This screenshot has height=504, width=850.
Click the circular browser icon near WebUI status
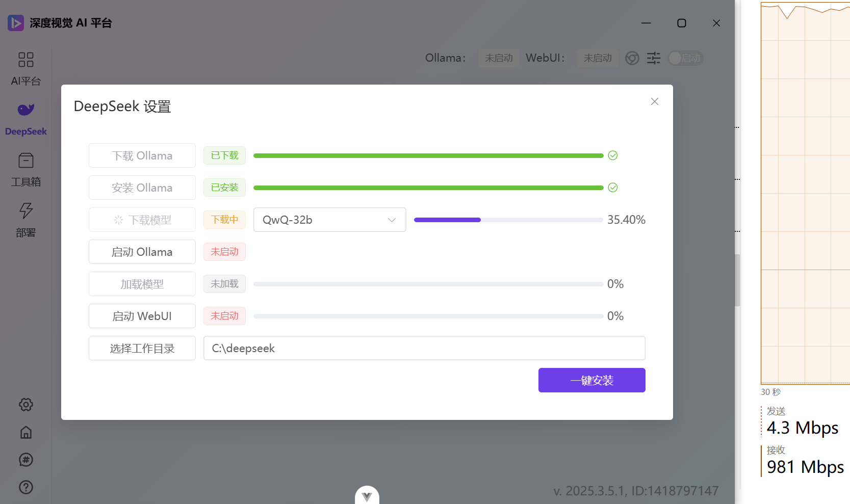pyautogui.click(x=632, y=58)
